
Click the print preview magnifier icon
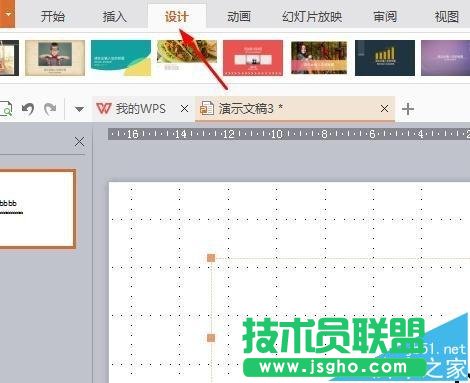click(x=6, y=109)
